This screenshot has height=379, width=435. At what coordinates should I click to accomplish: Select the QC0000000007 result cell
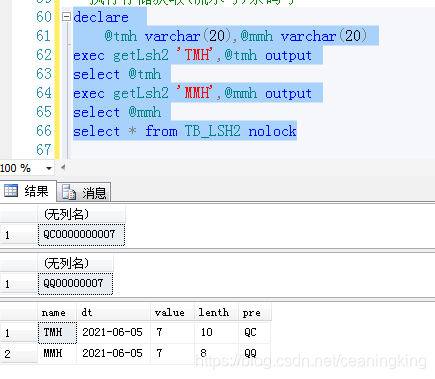coord(81,234)
